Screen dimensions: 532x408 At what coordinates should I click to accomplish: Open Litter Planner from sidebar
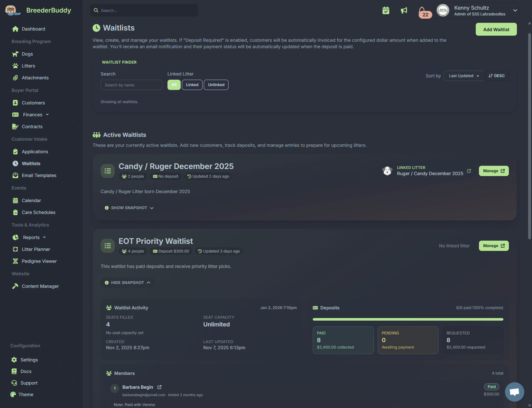tap(36, 249)
